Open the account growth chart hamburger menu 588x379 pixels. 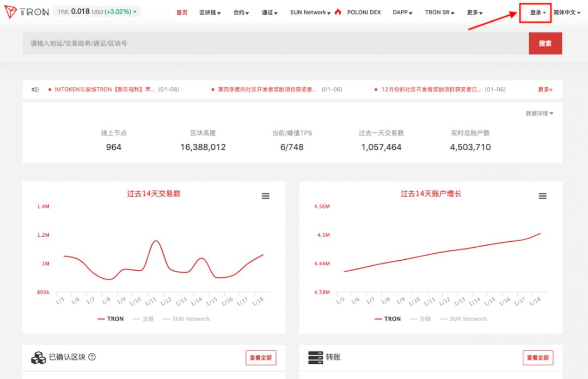click(543, 196)
